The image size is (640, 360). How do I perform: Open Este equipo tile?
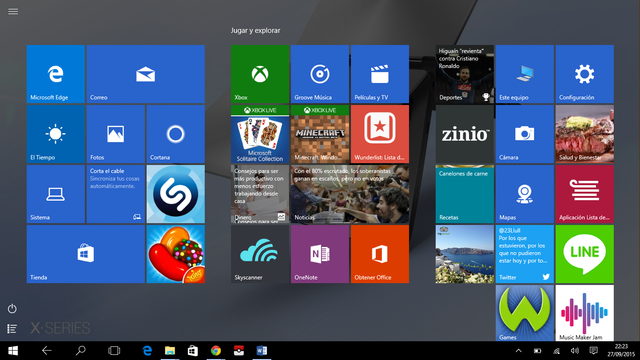524,74
